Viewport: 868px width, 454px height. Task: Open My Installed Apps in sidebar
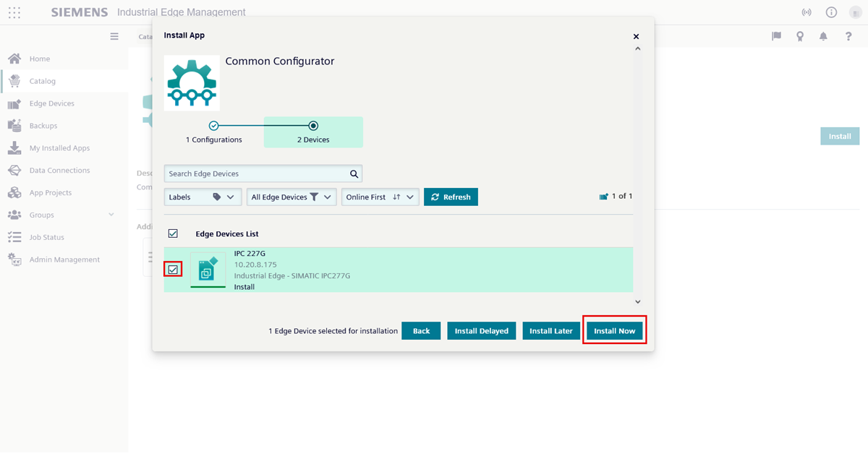[x=59, y=148]
